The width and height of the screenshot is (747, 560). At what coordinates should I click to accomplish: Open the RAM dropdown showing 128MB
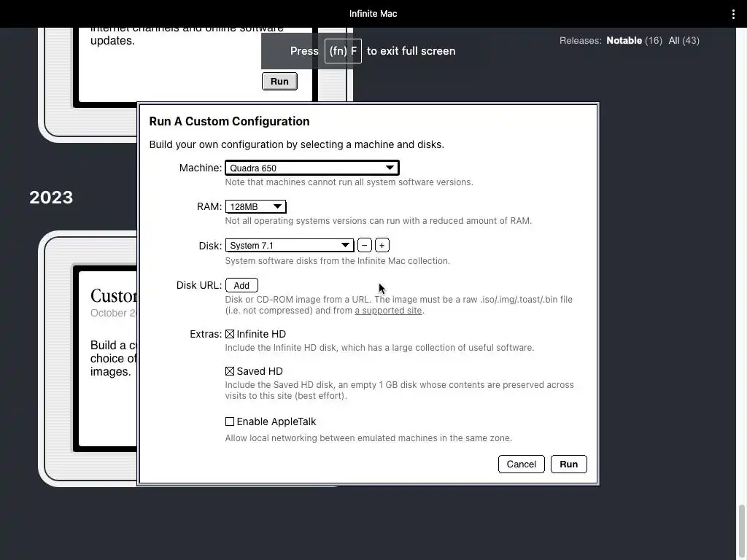(256, 206)
